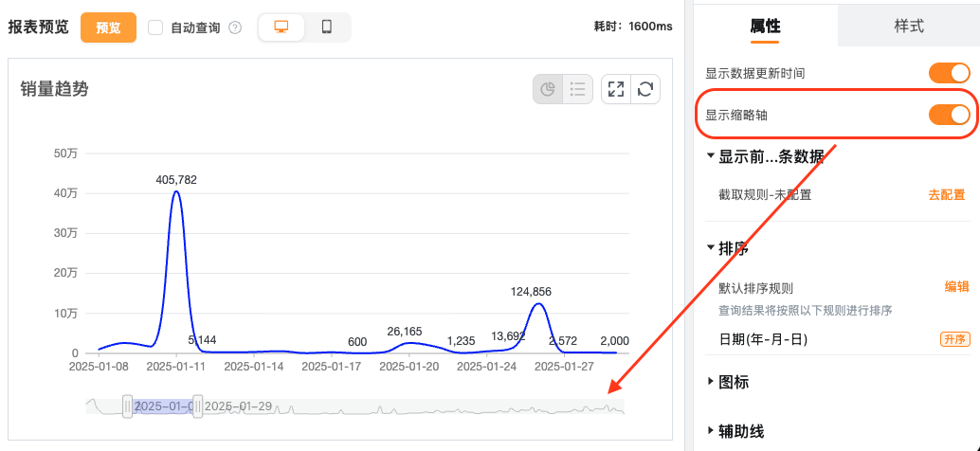
Task: Expand the 图标 section
Action: pyautogui.click(x=711, y=382)
